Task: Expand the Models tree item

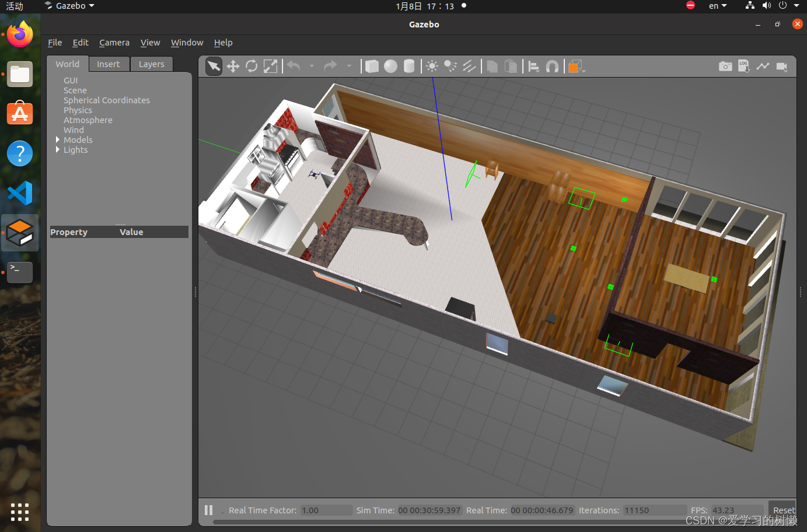Action: point(58,140)
